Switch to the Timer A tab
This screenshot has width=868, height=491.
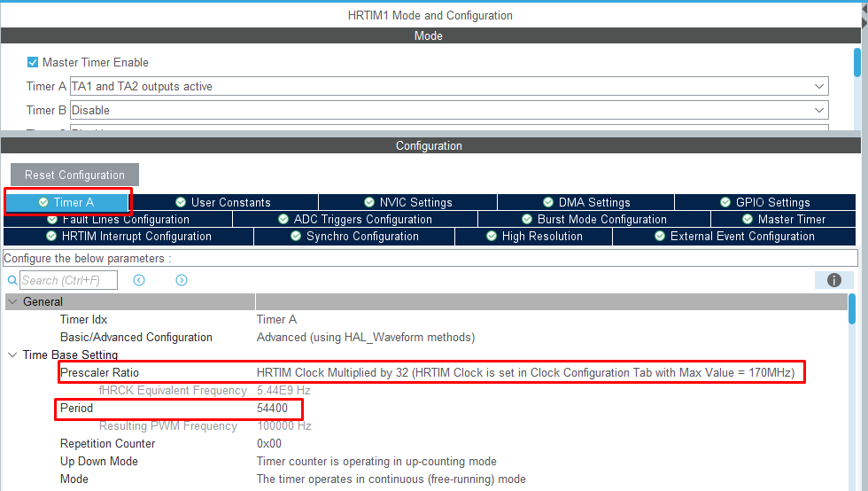click(67, 202)
